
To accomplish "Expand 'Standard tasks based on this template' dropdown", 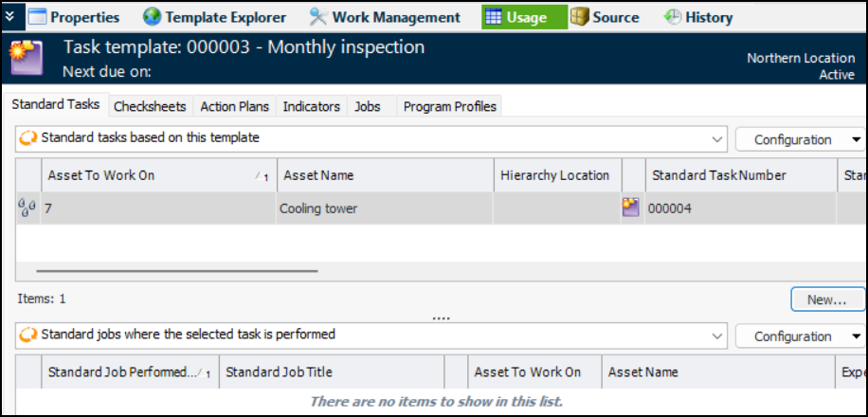I will point(717,138).
